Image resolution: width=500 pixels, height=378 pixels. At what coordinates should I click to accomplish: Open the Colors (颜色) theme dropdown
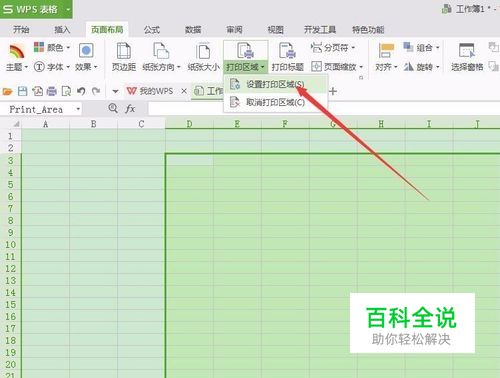[52, 48]
